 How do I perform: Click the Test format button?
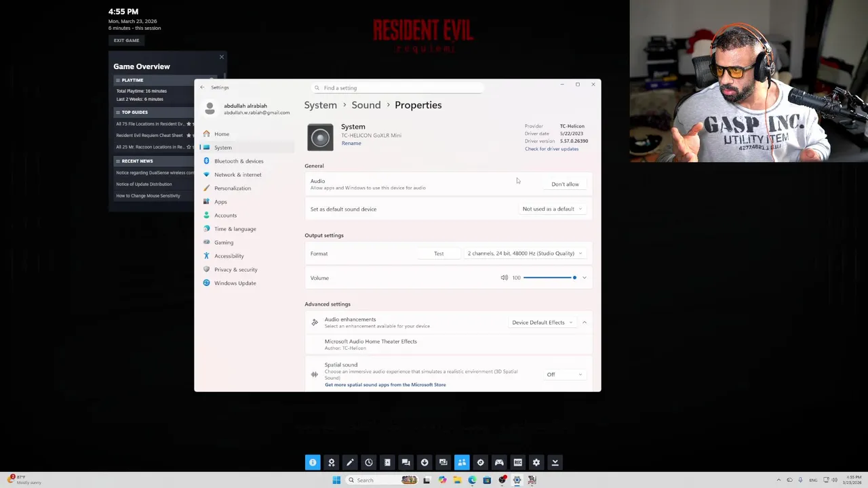pyautogui.click(x=439, y=253)
